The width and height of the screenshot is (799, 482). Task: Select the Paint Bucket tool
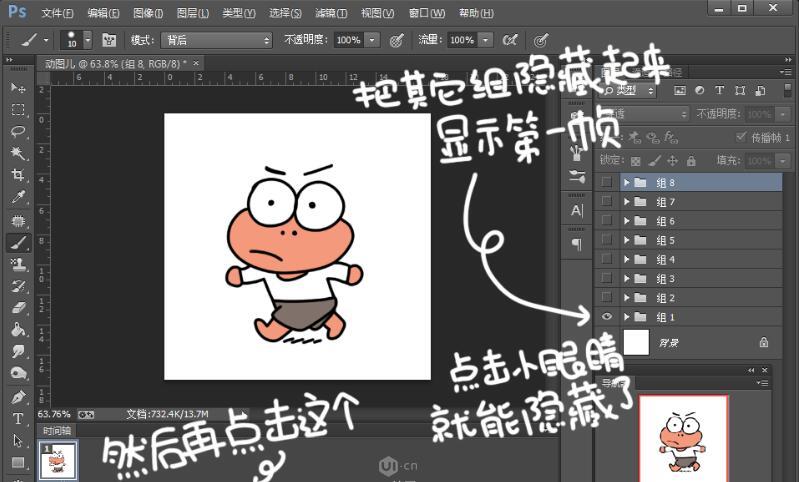pyautogui.click(x=18, y=330)
